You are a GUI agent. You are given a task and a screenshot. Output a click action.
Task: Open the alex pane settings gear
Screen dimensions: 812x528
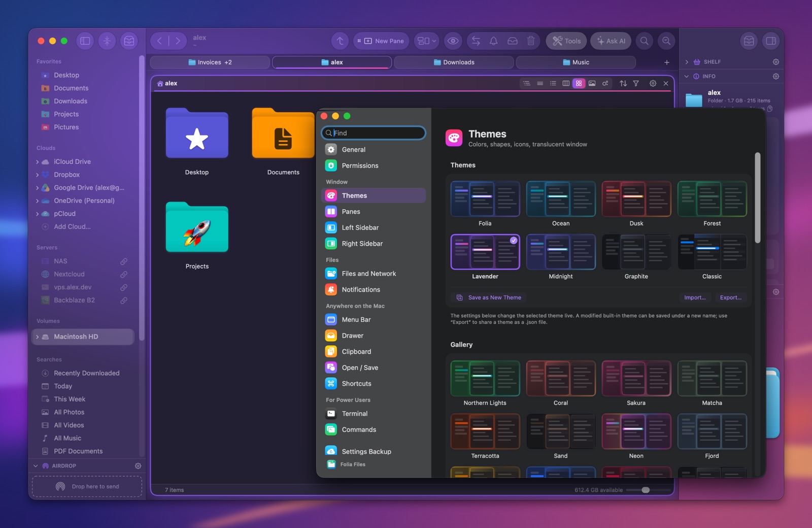tap(653, 83)
